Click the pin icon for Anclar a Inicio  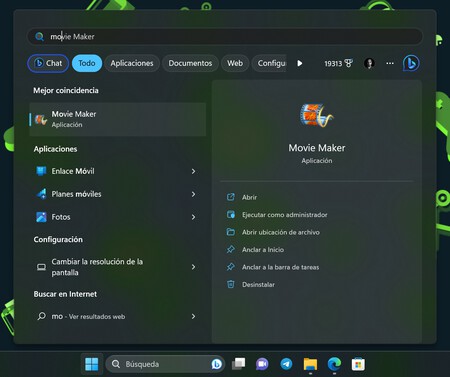[x=231, y=249]
